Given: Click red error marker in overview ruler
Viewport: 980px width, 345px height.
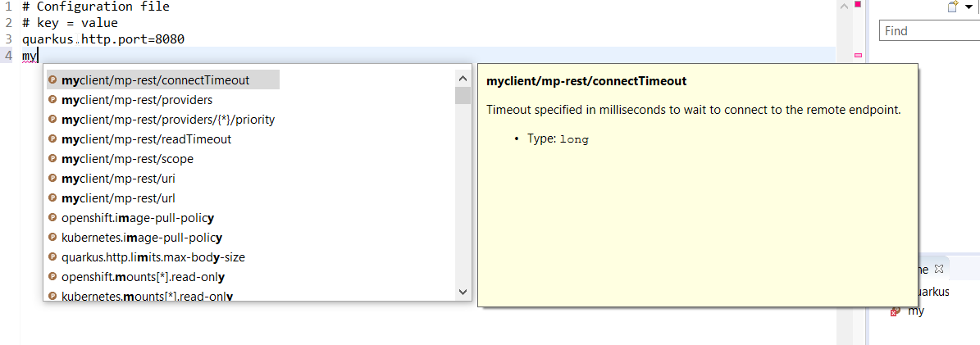Looking at the screenshot, I should 859,5.
